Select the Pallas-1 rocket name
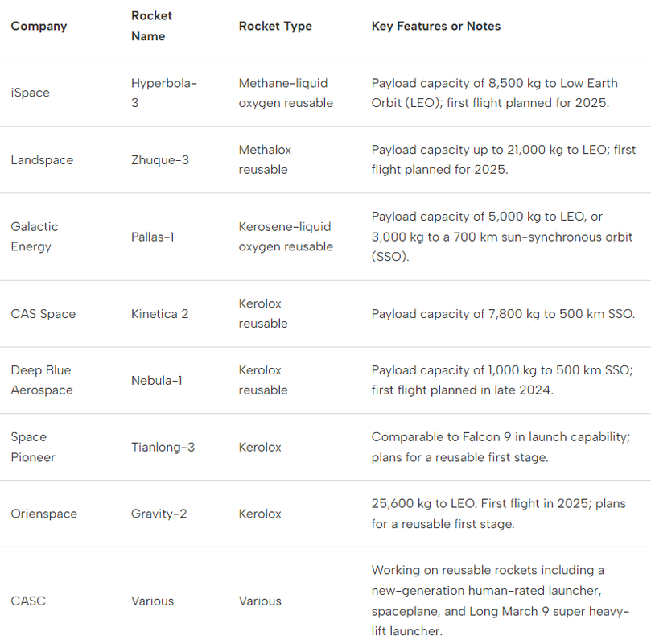Viewport: 651px width, 644px height. [153, 237]
